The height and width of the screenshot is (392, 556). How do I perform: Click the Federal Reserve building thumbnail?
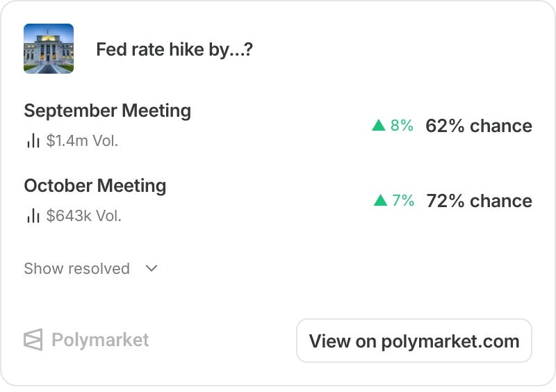[x=49, y=49]
